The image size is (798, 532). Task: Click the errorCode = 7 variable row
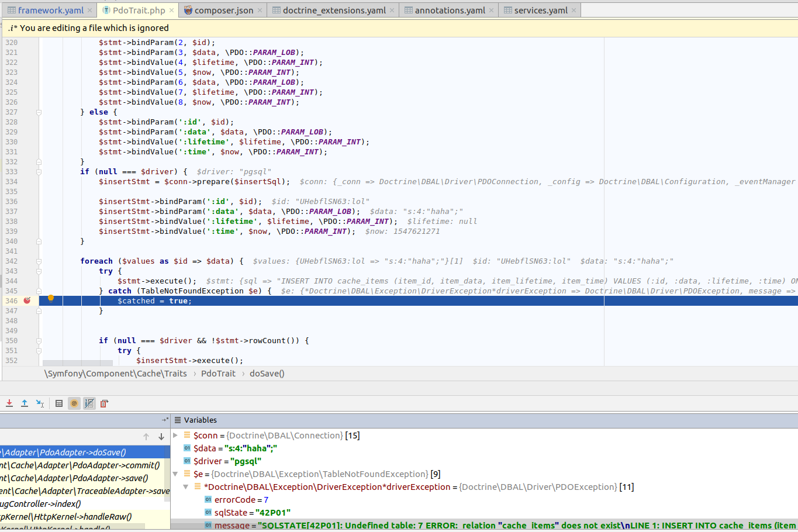484,499
